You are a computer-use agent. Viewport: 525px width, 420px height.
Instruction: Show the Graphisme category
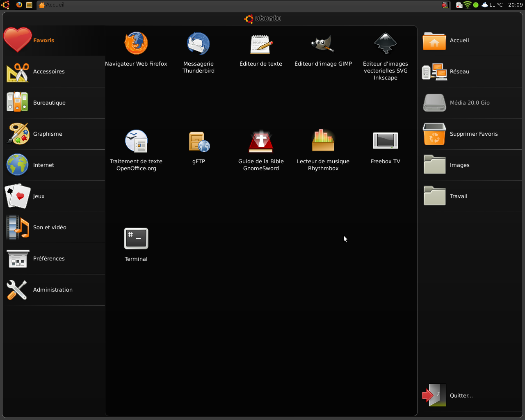[x=54, y=134]
